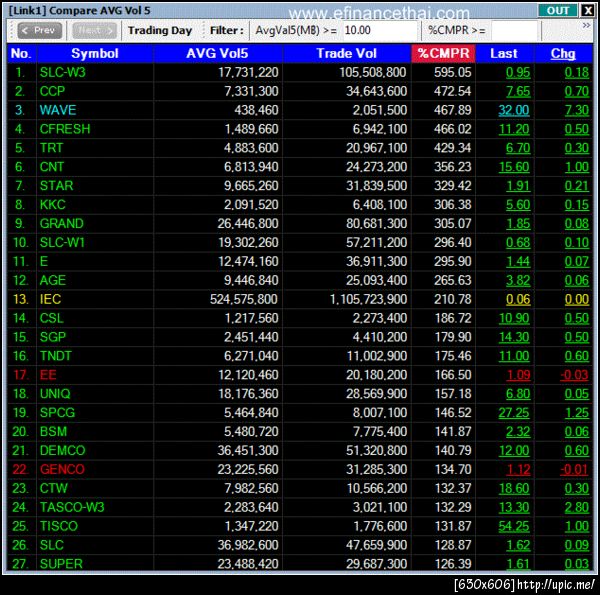Sort by the Symbol column header
This screenshot has height=595, width=600.
[x=95, y=53]
